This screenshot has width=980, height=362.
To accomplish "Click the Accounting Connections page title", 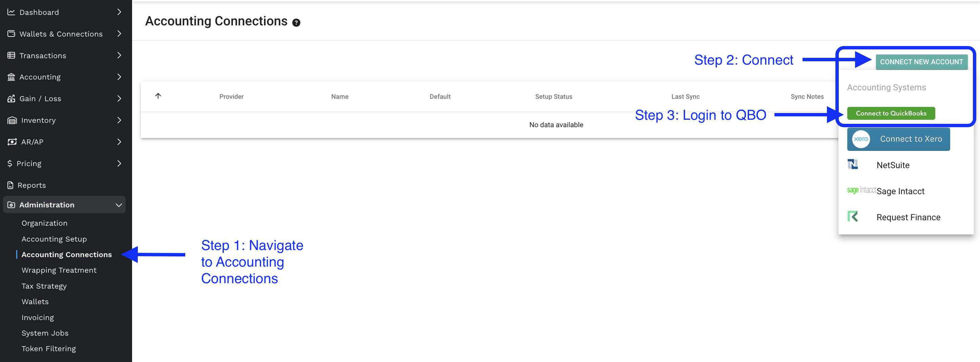I will (x=216, y=21).
